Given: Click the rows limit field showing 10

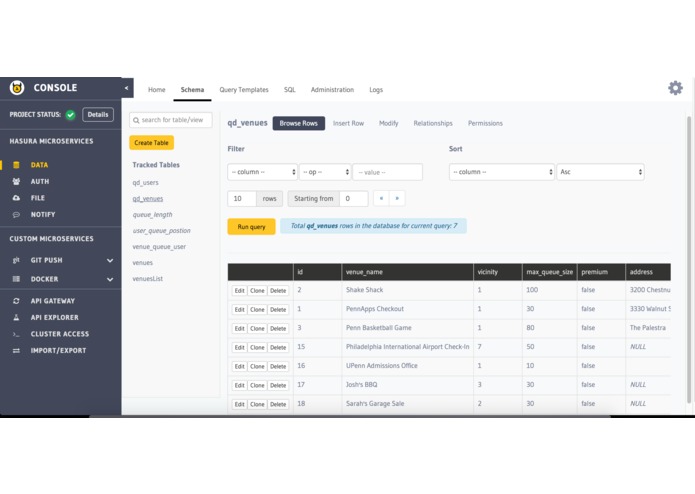Looking at the screenshot, I should (242, 198).
